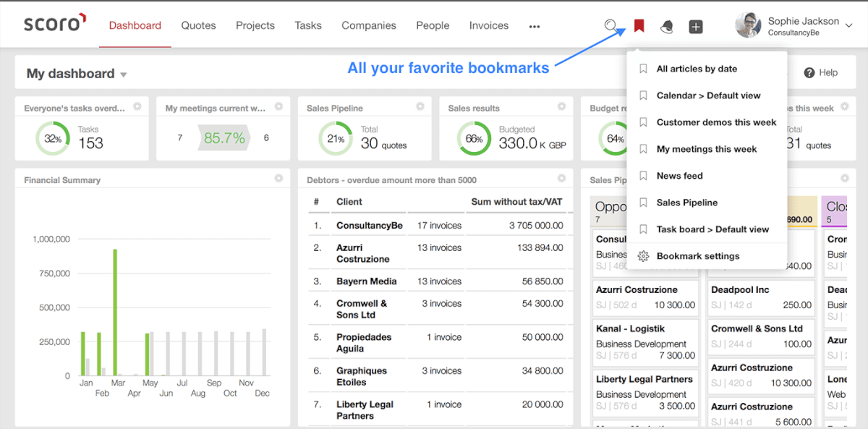Click the 85.7% meetings indicator
Viewport: 868px width, 429px height.
(224, 137)
